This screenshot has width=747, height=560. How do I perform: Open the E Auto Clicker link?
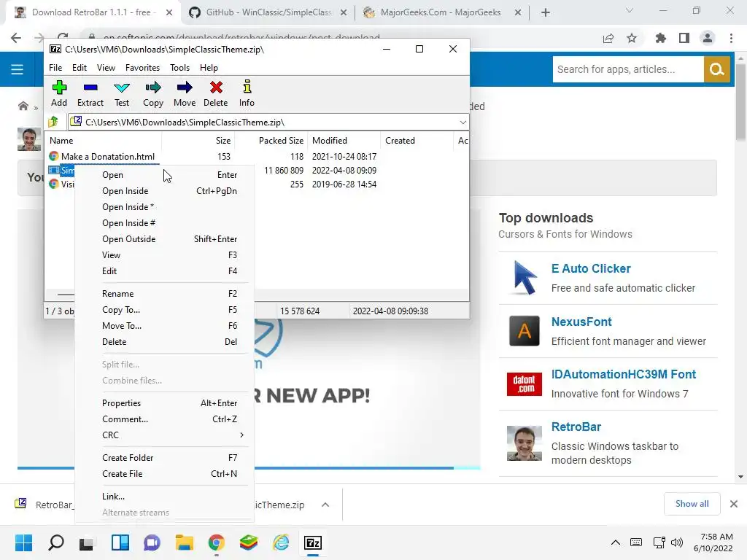pyautogui.click(x=591, y=268)
